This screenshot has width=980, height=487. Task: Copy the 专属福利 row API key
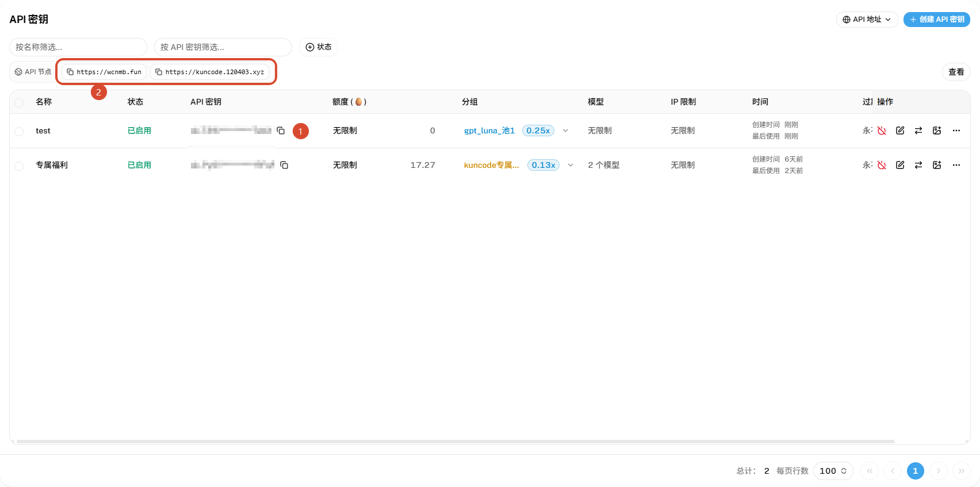click(284, 165)
